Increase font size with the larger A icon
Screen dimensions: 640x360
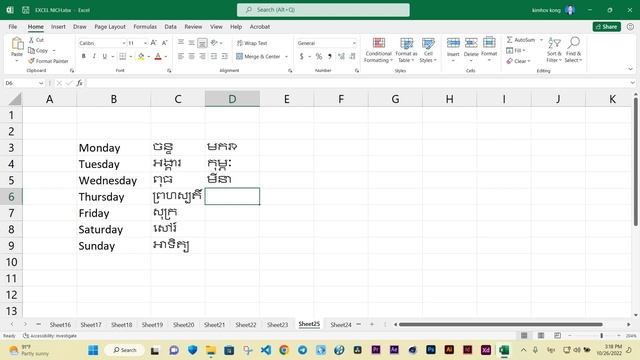pyautogui.click(x=153, y=43)
